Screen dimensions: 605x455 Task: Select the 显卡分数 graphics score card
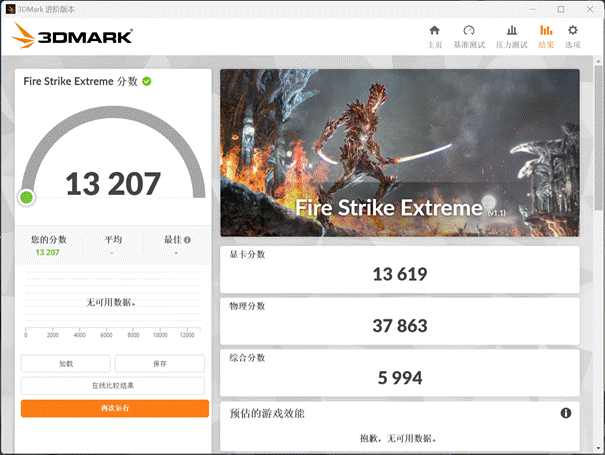[399, 268]
